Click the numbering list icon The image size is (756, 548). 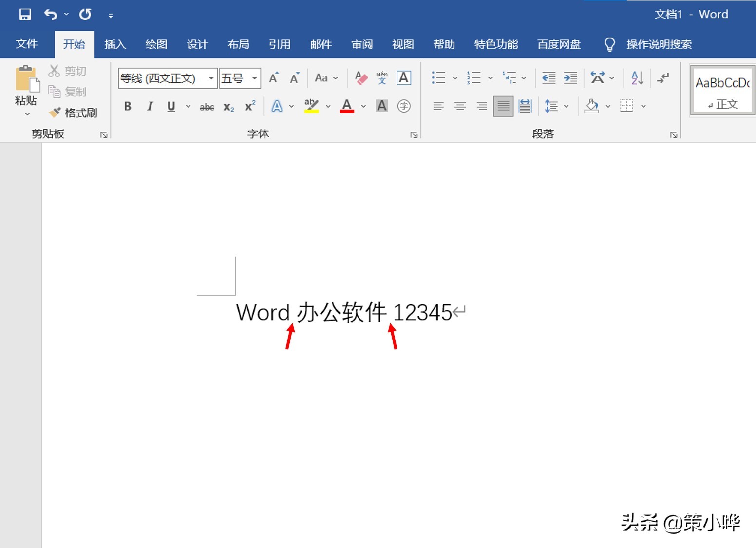click(x=473, y=77)
